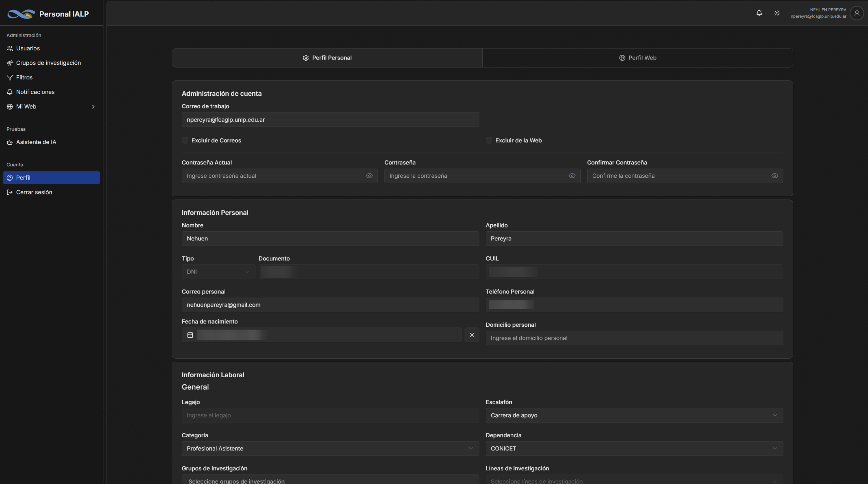Viewport: 868px width, 484px height.
Task: Go to Filtros section
Action: tap(51, 78)
